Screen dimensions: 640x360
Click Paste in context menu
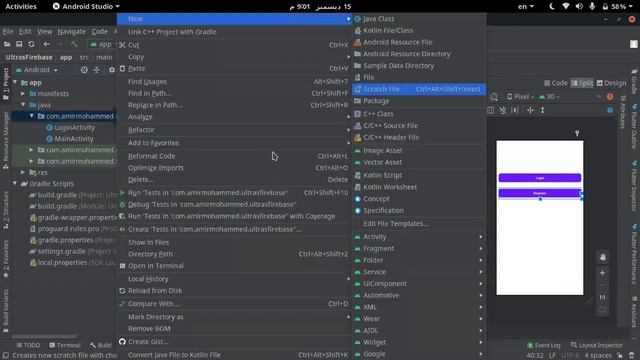[x=235, y=69]
